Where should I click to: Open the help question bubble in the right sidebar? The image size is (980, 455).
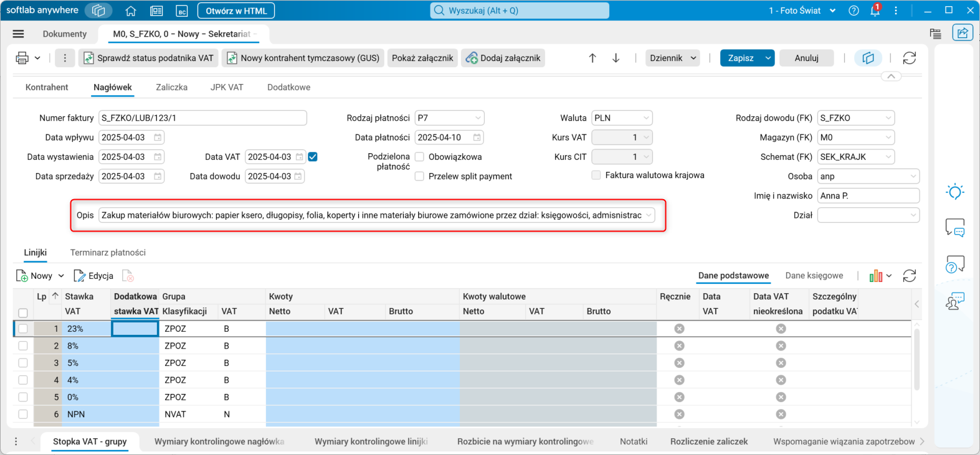(x=955, y=265)
